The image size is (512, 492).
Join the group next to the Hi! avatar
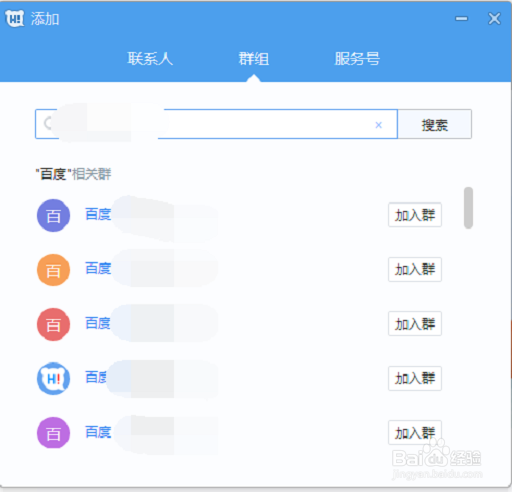coord(415,378)
